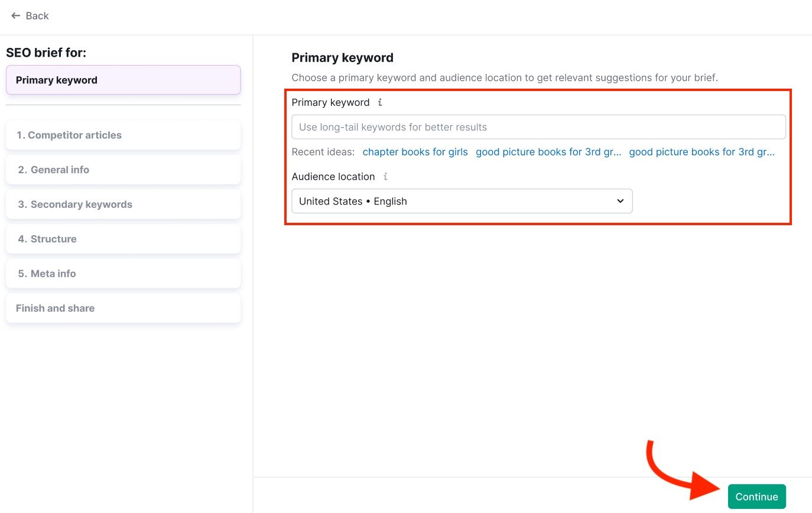Open the United States • English dropdown
Image resolution: width=812 pixels, height=513 pixels.
tap(462, 201)
